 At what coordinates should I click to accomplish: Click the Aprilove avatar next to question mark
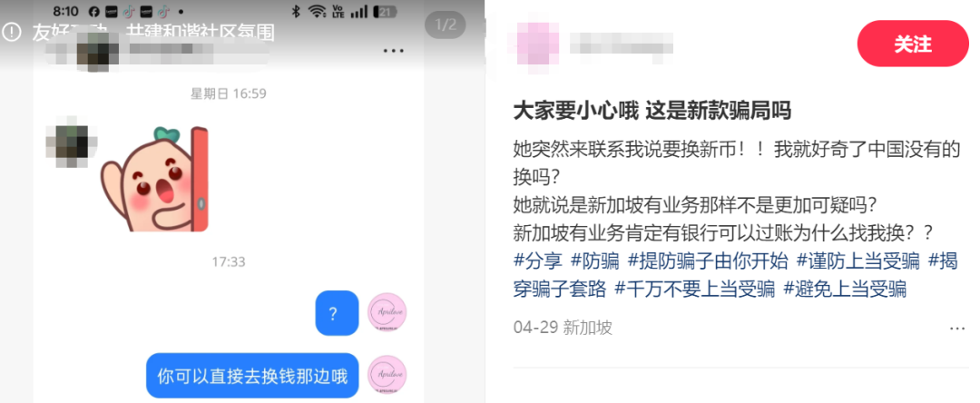tap(387, 313)
